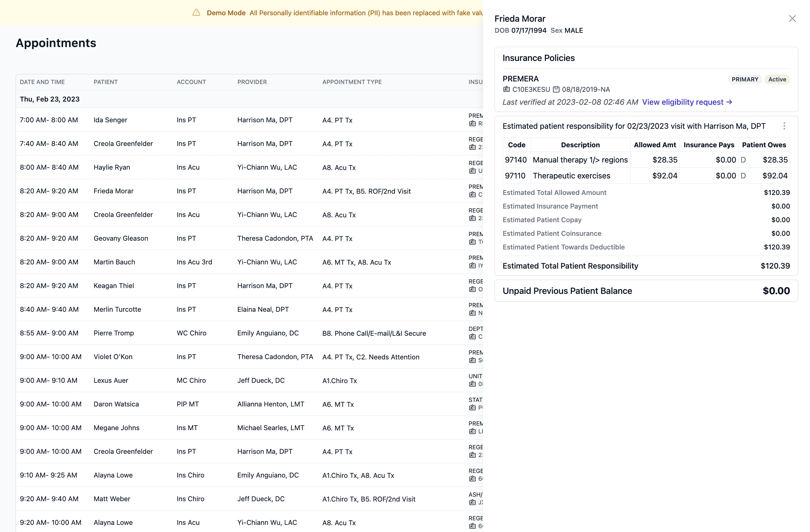This screenshot has width=810, height=532.
Task: Click Allianna Henton, LMT provider cell
Action: (x=271, y=404)
